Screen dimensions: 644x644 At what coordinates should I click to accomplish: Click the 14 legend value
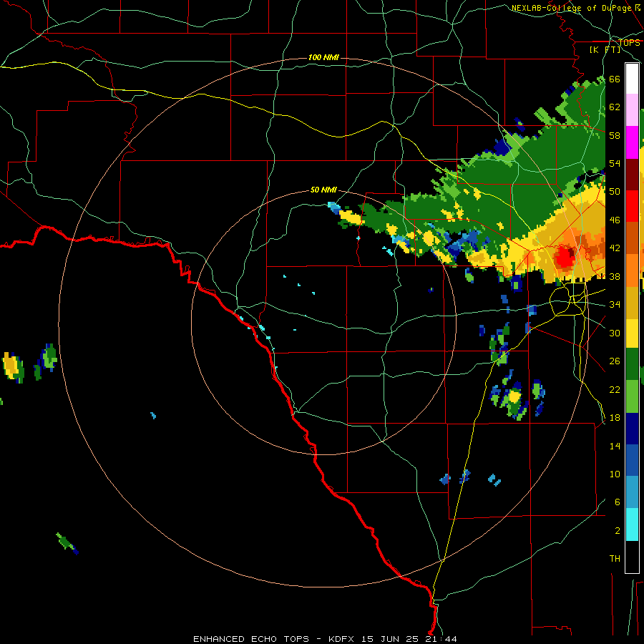pos(615,446)
